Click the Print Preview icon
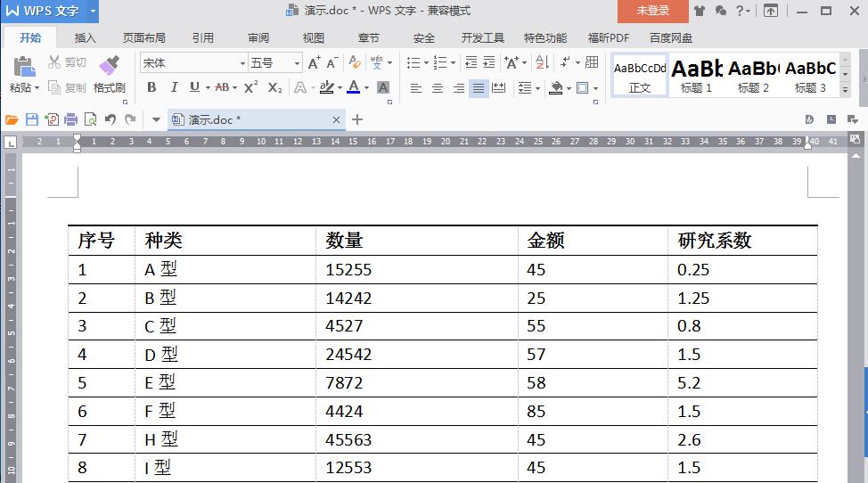868x483 pixels. tap(90, 119)
